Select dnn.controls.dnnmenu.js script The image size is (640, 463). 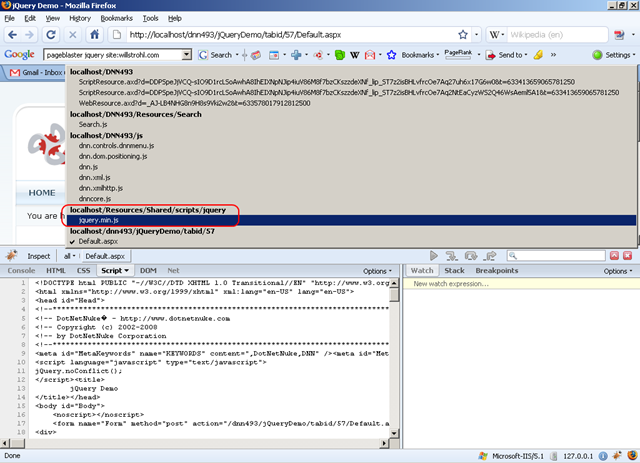point(116,146)
